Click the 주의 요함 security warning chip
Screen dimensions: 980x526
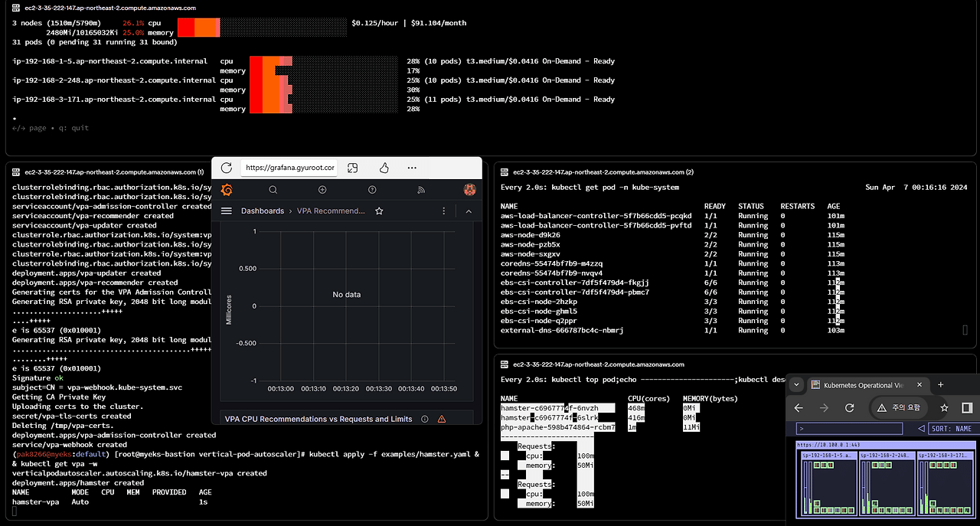point(900,408)
